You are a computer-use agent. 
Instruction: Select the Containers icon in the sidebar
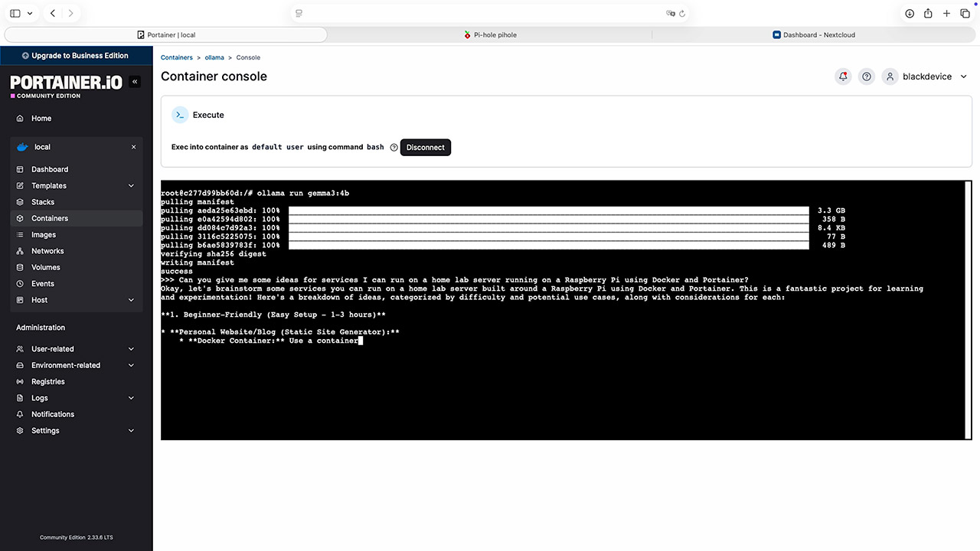click(18, 218)
